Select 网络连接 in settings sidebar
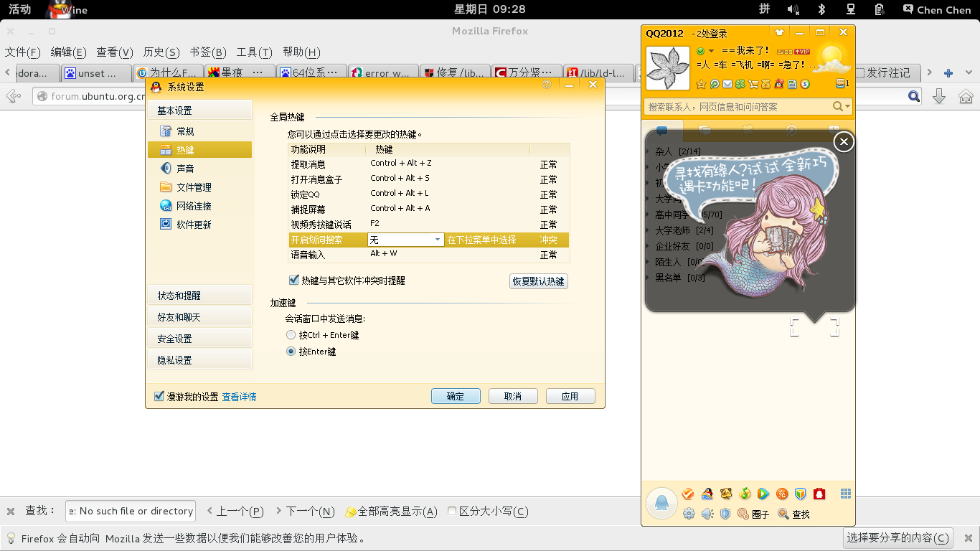The height and width of the screenshot is (551, 980). tap(199, 206)
